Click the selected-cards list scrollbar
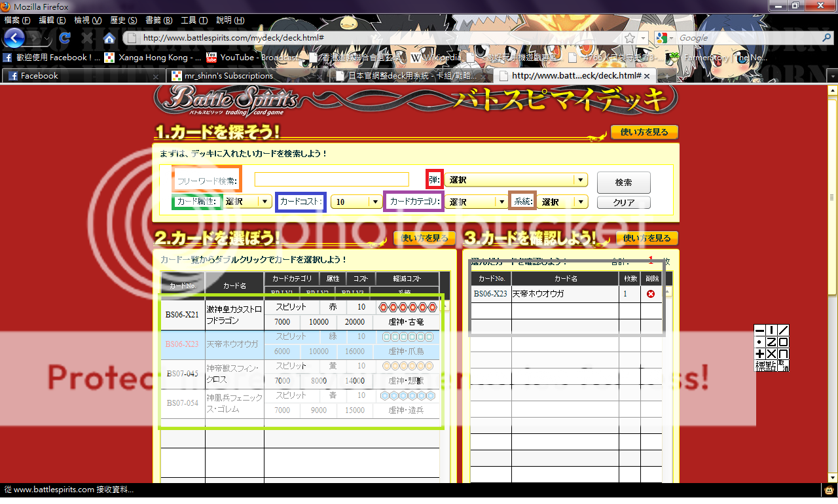 pos(667,384)
